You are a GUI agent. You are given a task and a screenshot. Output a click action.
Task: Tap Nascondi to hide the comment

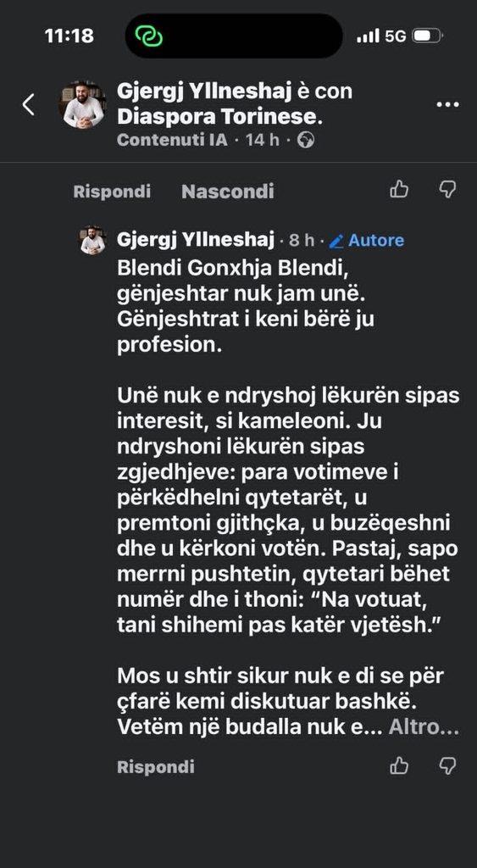[227, 192]
